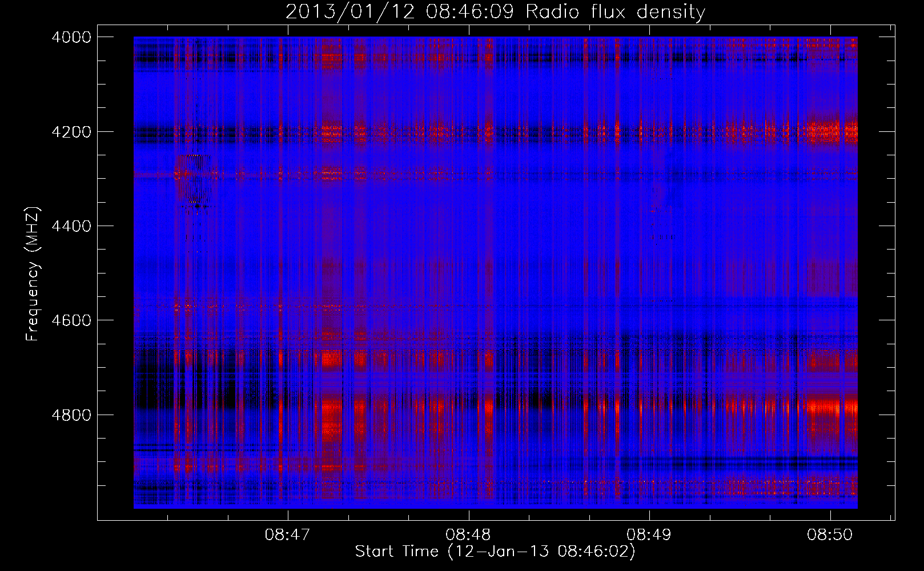Viewport: 924px width, 571px height.
Task: Click the 'Frequency (MHZ)' axis title
Action: (33, 274)
